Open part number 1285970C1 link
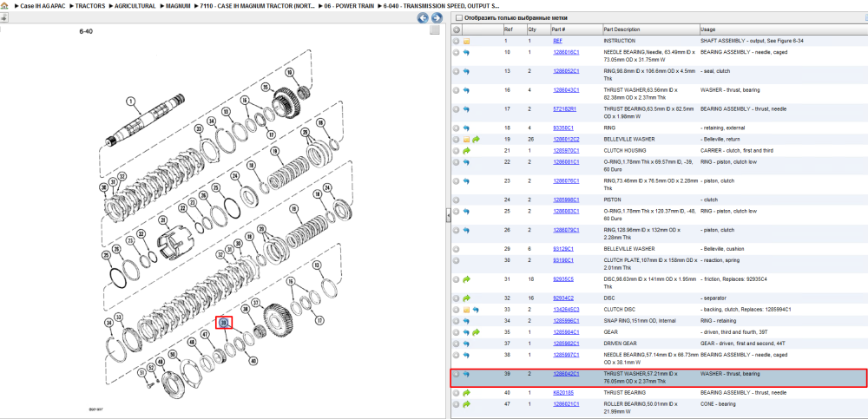Viewport: 868px width, 419px height. pos(566,151)
